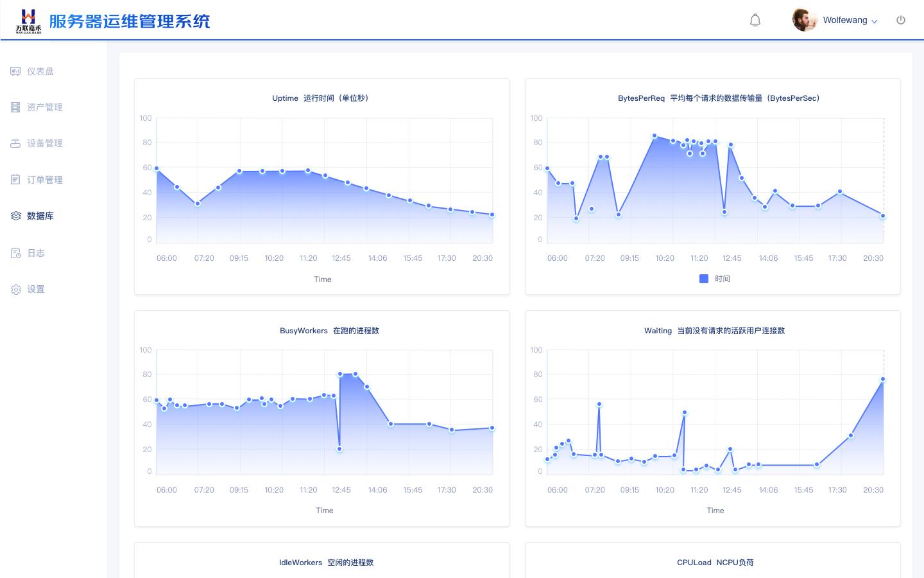Click the Time axis label under Uptime chart
Screen dimensions: 924x578
tap(323, 279)
